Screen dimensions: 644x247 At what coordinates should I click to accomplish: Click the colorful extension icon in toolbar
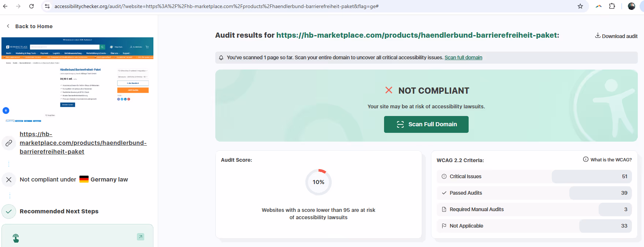click(599, 6)
